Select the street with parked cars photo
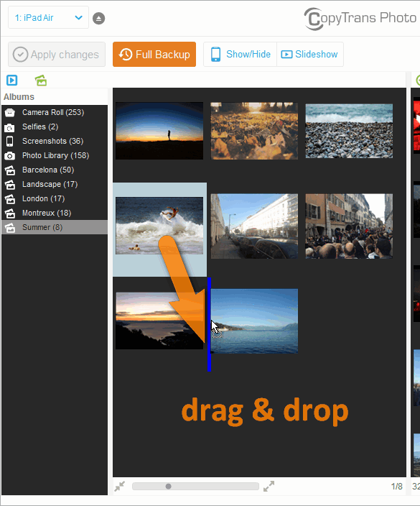 254,226
